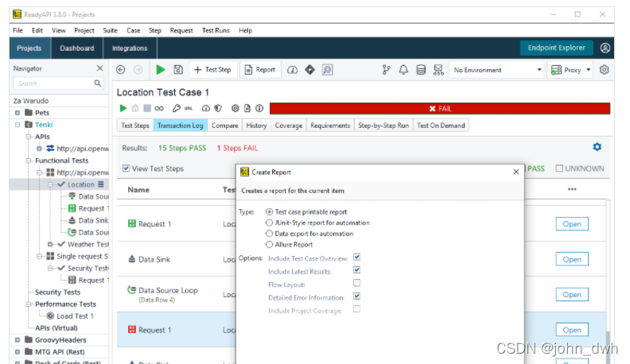This screenshot has height=364, width=630.
Task: Open the File menu
Action: tap(17, 30)
